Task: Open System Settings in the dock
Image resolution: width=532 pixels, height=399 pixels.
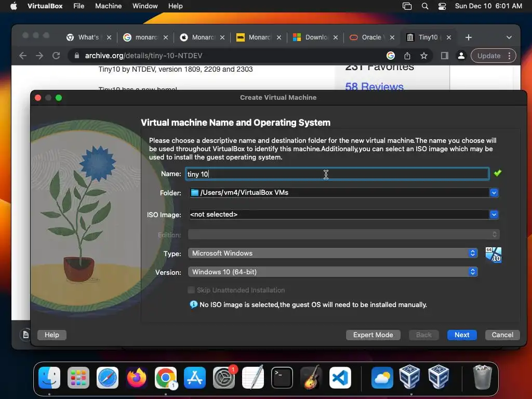Action: tap(224, 378)
